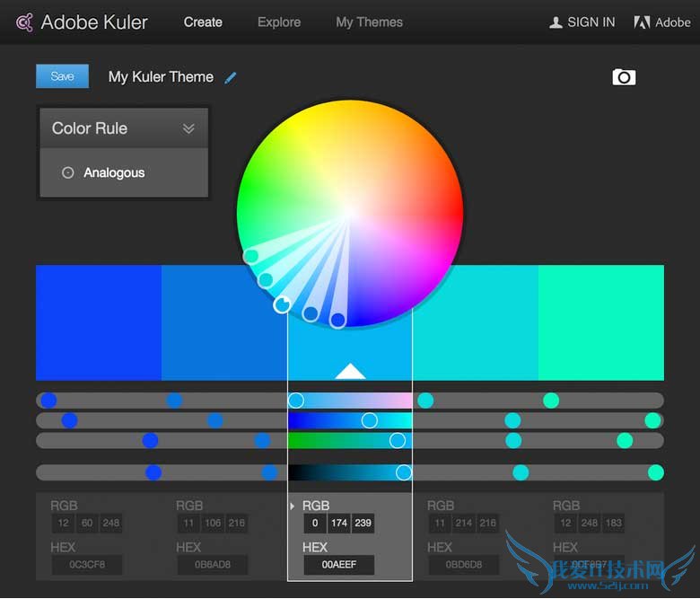Click the white triangle base color marker
Viewport: 700px width, 599px height.
(x=350, y=371)
